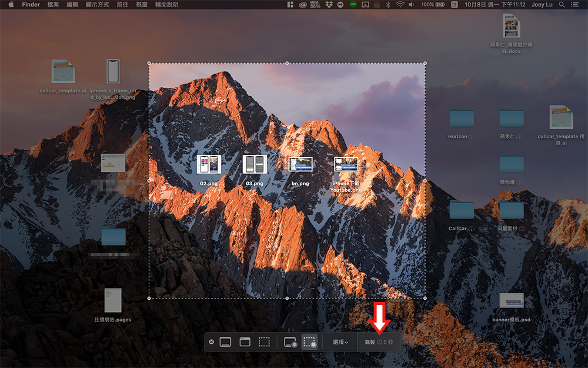Select Capture Selected Window mode

tap(245, 342)
